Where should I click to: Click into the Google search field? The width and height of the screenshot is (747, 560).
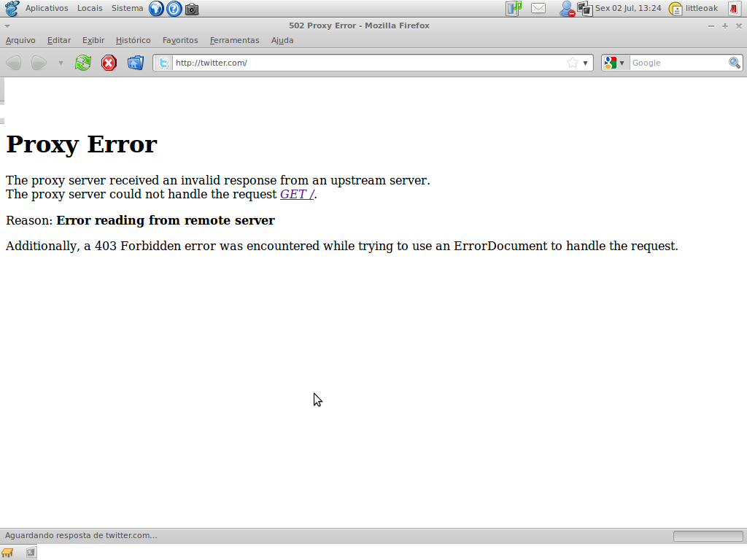click(678, 63)
